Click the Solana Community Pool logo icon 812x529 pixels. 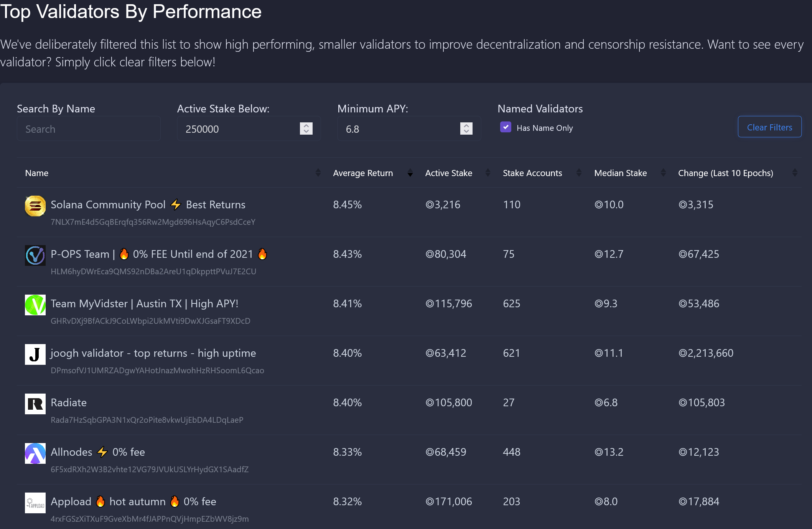35,206
